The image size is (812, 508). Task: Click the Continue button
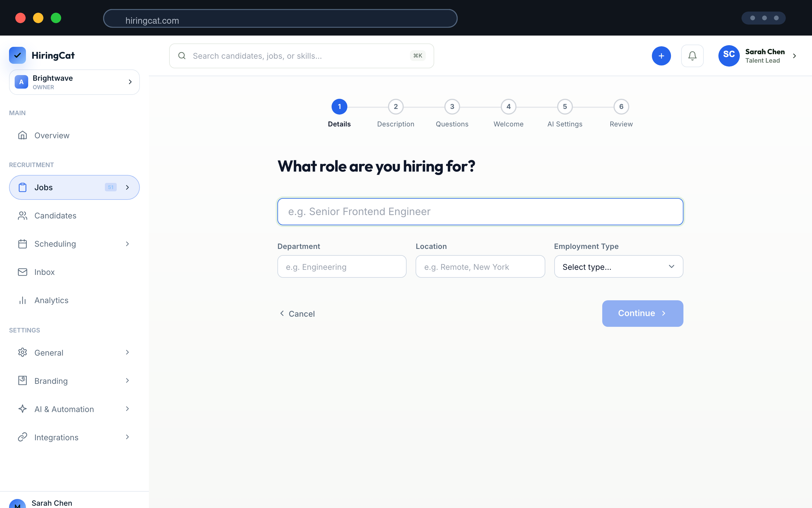643,314
